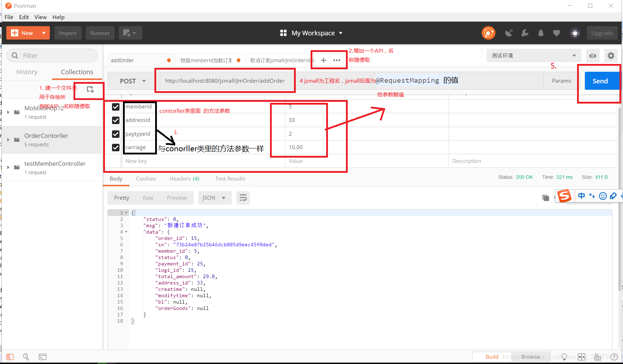Click the Upgrade button
Image resolution: width=623 pixels, height=364 pixels.
[x=602, y=33]
